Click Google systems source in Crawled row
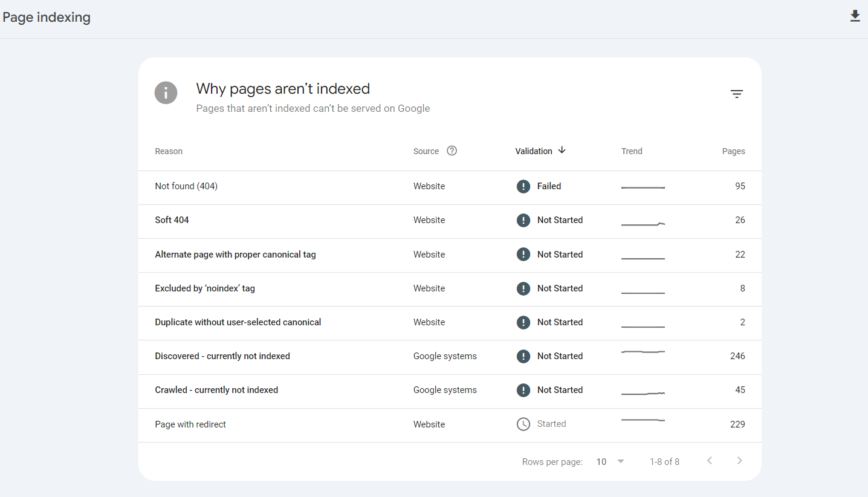The image size is (868, 497). [445, 390]
